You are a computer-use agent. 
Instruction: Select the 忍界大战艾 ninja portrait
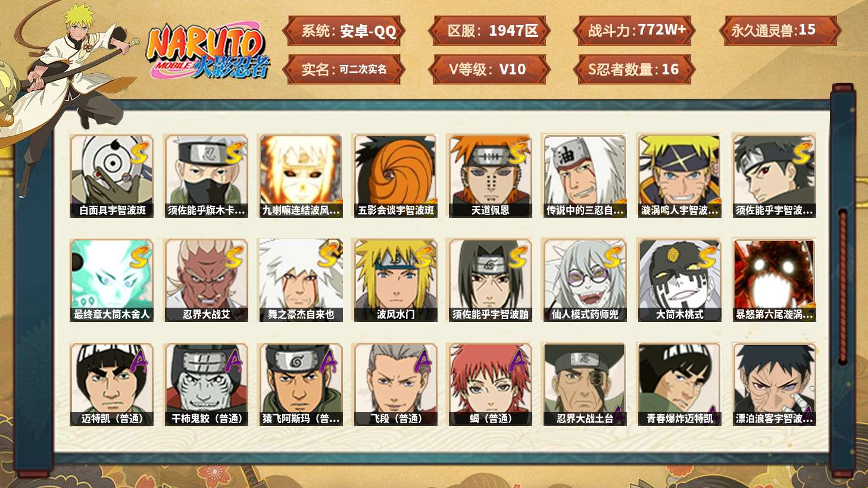pyautogui.click(x=207, y=280)
